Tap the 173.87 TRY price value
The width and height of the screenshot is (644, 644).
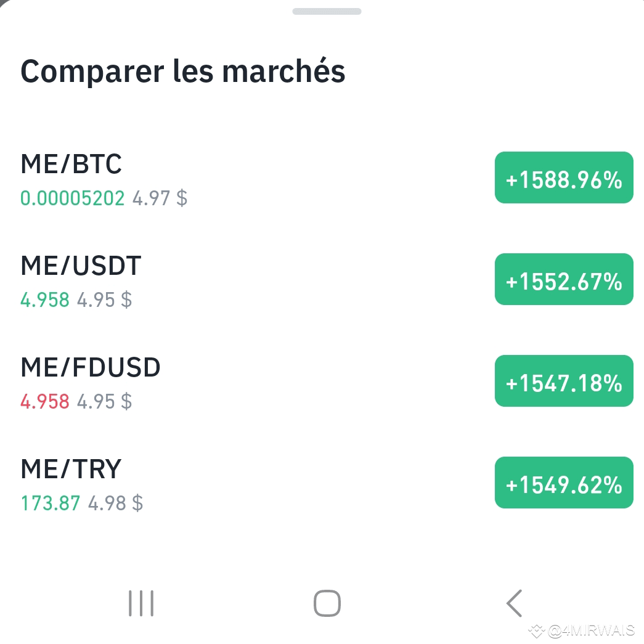[51, 503]
